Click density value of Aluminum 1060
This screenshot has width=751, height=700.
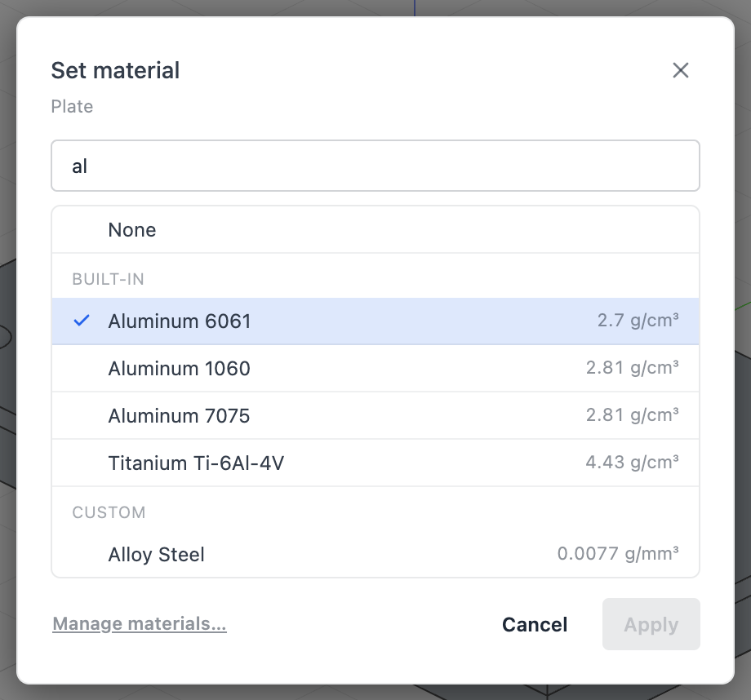pyautogui.click(x=632, y=367)
